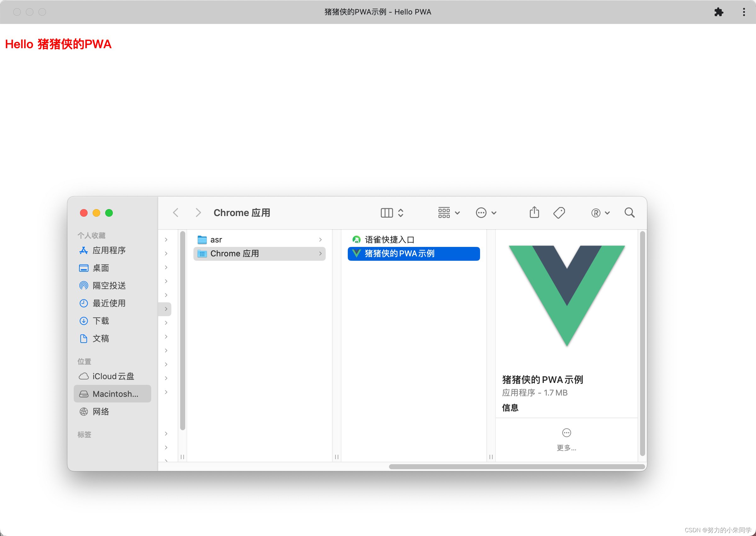Minimize Finder with the yellow button
The width and height of the screenshot is (756, 536).
click(96, 213)
